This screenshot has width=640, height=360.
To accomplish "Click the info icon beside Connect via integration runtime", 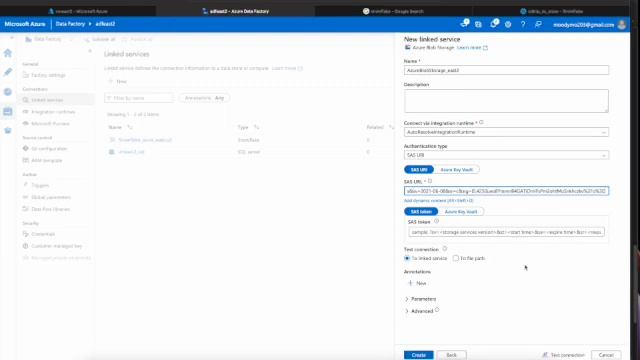I will tap(482, 122).
